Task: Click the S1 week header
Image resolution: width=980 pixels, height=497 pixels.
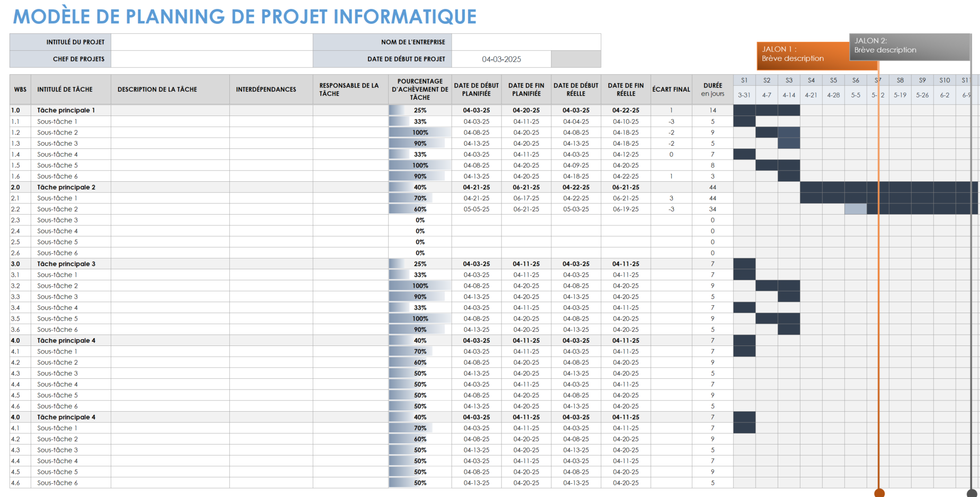Action: point(744,81)
